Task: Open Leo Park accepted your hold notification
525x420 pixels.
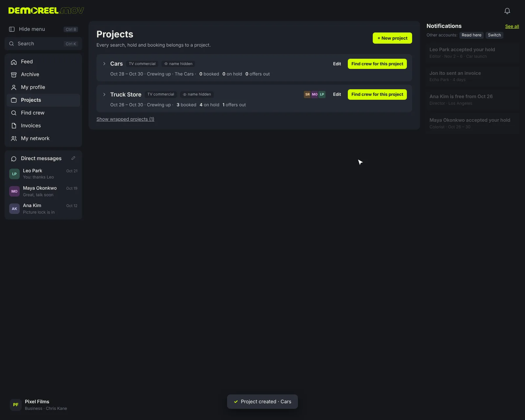Action: (473, 53)
